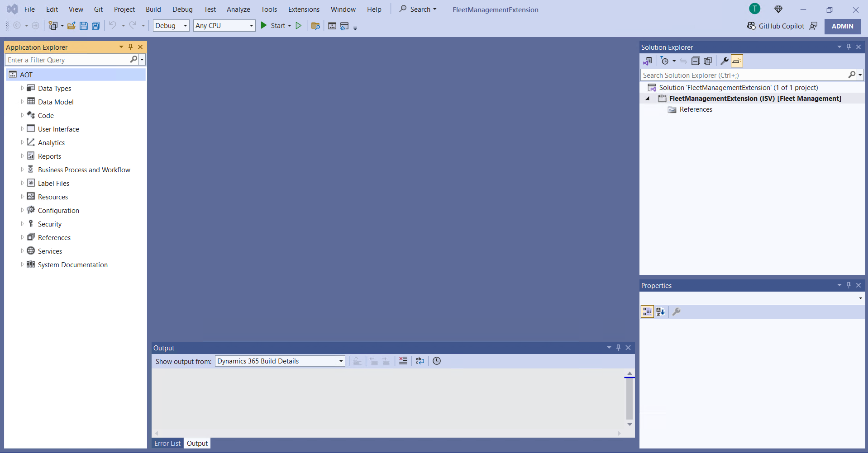Toggle Alphabetical sort in Properties panel
The width and height of the screenshot is (868, 453).
[x=660, y=311]
